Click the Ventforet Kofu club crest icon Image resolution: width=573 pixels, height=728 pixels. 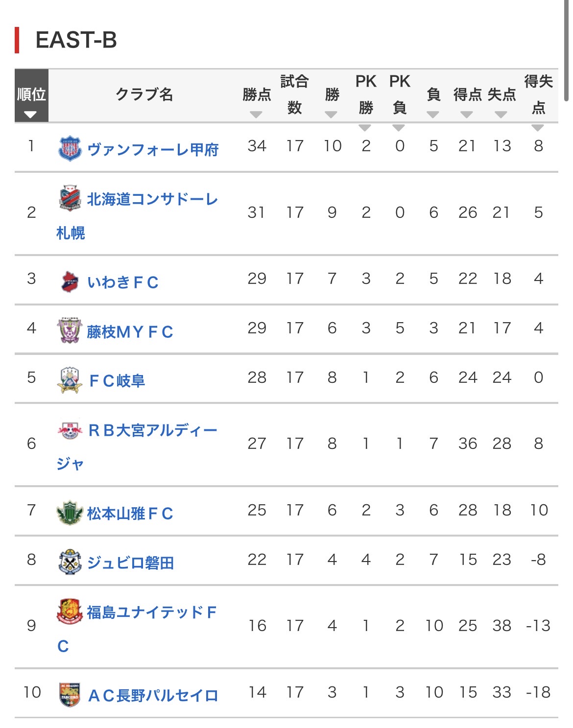(70, 148)
